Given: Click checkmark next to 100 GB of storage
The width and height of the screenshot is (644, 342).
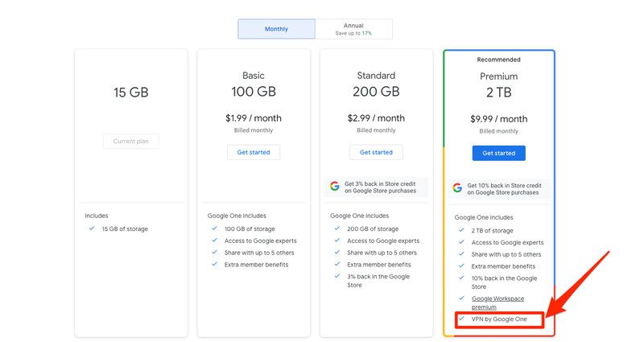Looking at the screenshot, I should tap(214, 229).
